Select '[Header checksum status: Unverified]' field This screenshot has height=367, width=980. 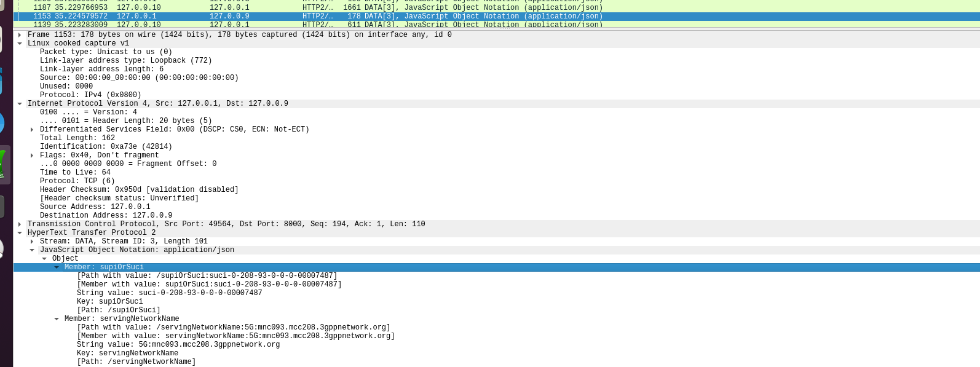(x=119, y=199)
